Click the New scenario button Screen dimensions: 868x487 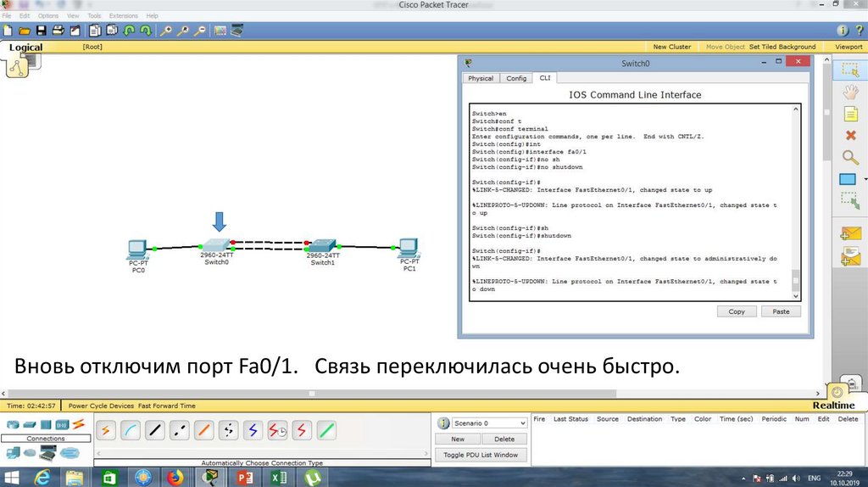(x=458, y=439)
